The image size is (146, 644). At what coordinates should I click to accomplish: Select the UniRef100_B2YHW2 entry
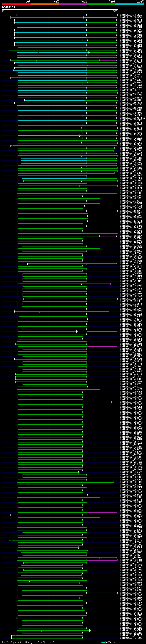coord(131,193)
